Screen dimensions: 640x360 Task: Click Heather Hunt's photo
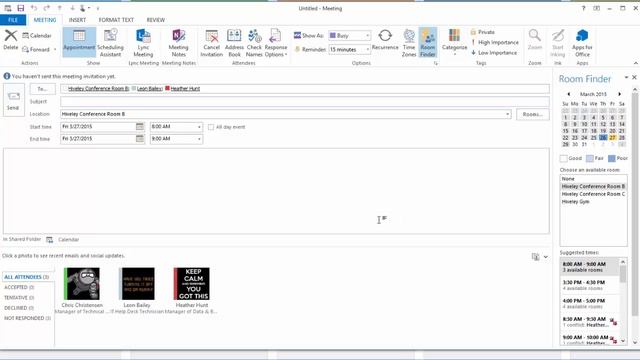pyautogui.click(x=192, y=284)
